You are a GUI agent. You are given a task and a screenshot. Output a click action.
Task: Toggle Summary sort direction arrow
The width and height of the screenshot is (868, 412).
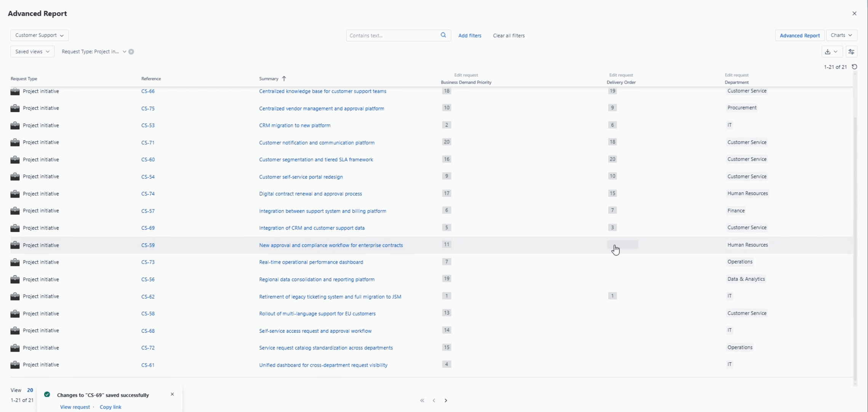284,79
